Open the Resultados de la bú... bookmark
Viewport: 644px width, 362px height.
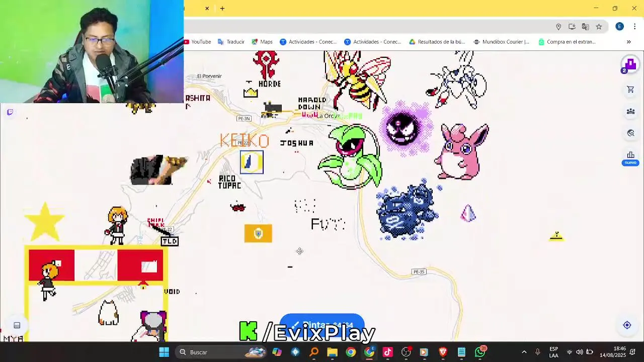437,42
